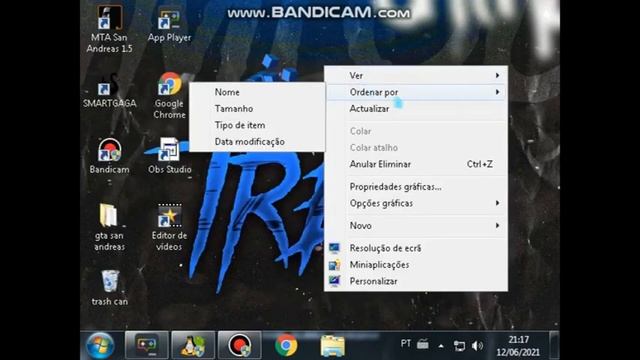This screenshot has height=360, width=640.
Task: Click the arrow beside Ver
Action: point(497,76)
